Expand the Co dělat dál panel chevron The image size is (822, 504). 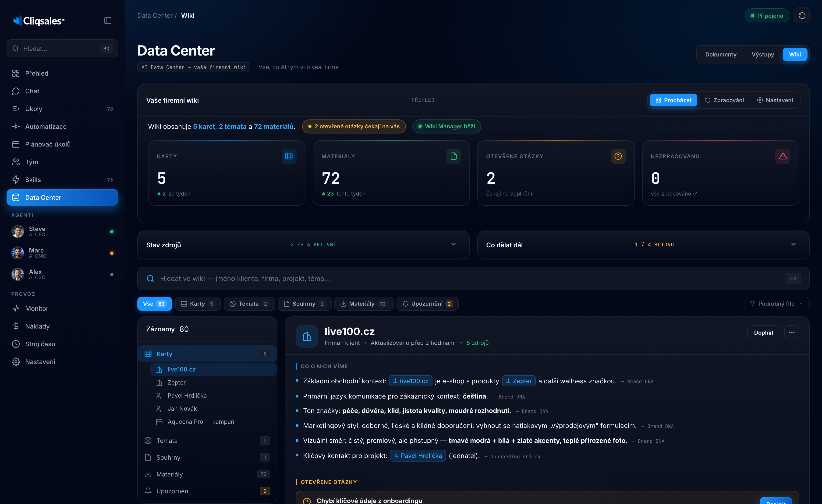[794, 244]
